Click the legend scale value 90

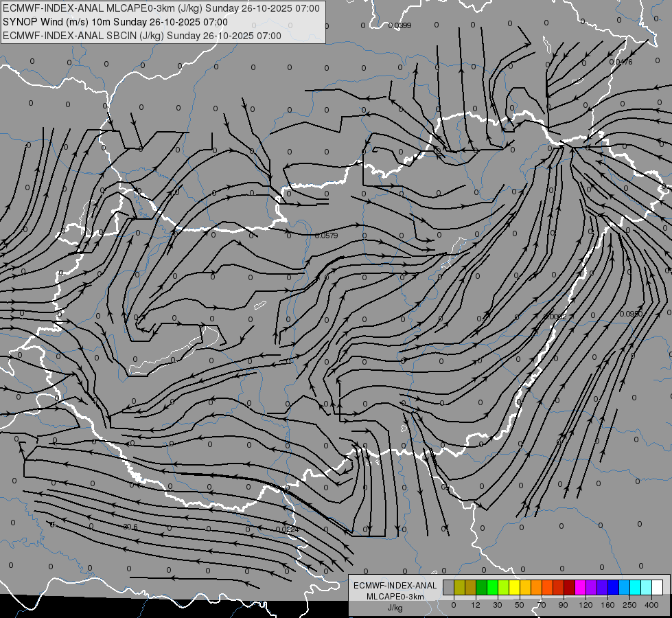[563, 606]
